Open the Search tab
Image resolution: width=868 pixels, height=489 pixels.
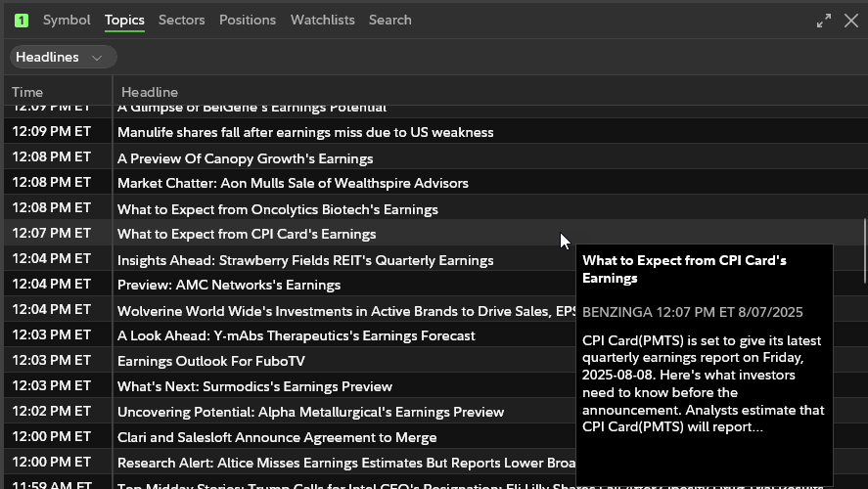point(389,21)
